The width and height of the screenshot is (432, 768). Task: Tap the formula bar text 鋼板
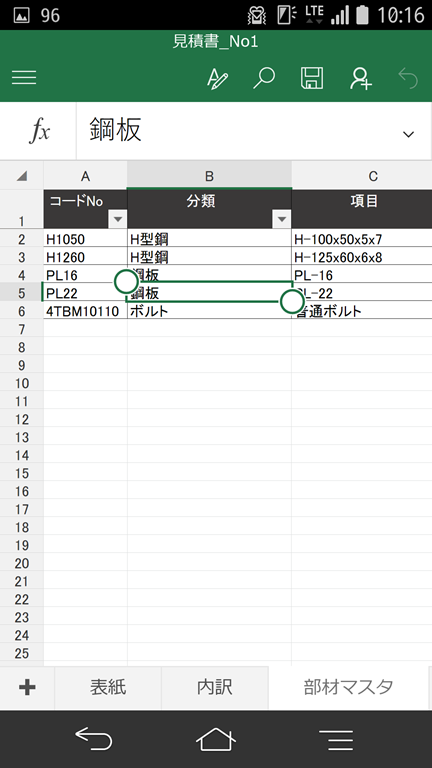tap(116, 131)
